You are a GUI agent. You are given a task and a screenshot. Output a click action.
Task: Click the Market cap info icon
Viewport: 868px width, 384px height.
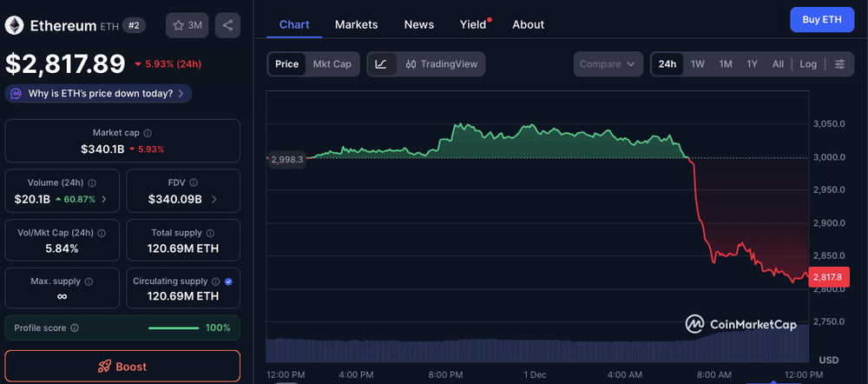[148, 133]
